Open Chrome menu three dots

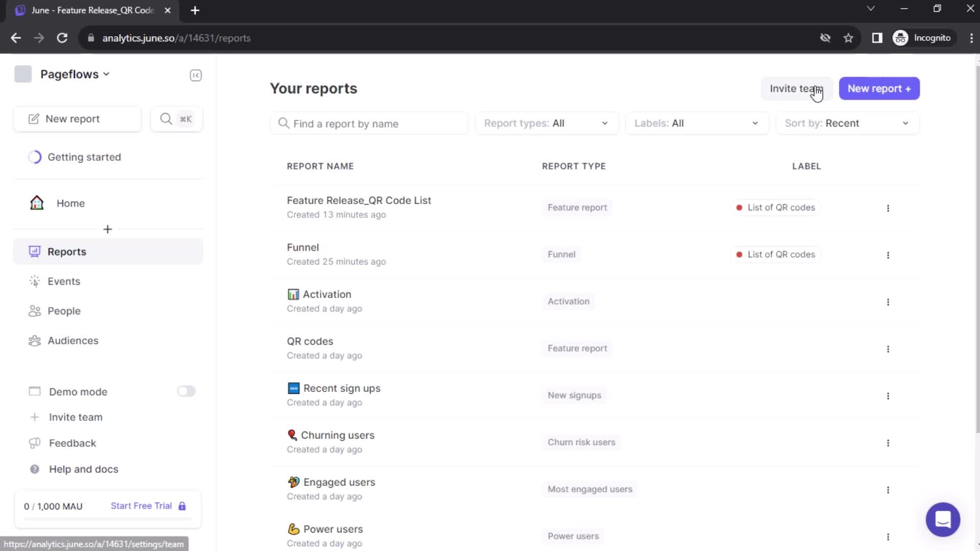(971, 38)
